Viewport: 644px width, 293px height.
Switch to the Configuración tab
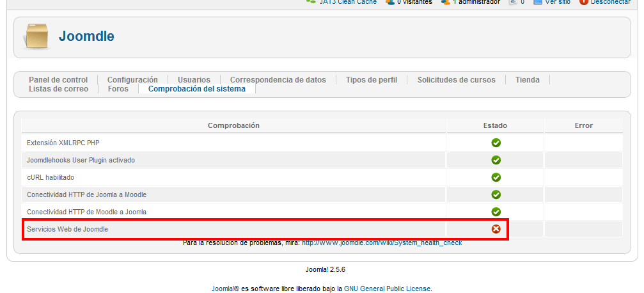[x=132, y=80]
